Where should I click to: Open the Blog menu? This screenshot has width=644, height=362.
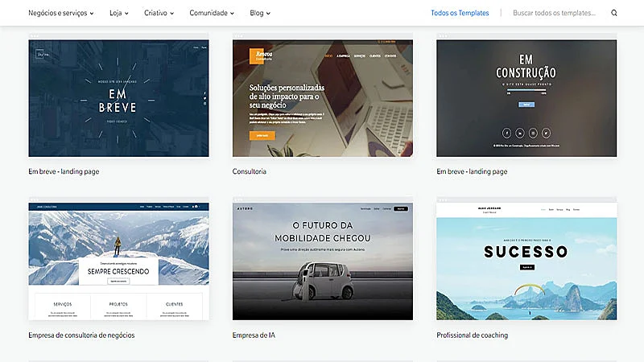pyautogui.click(x=259, y=13)
